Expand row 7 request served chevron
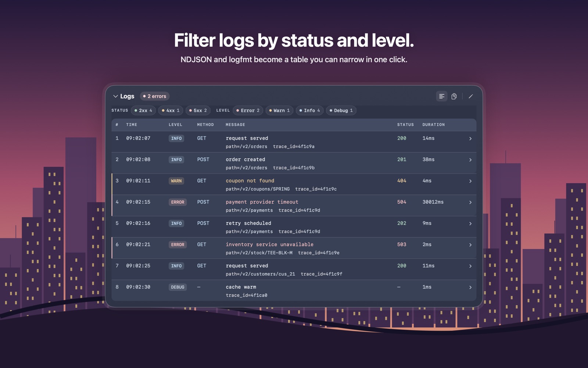The width and height of the screenshot is (588, 368). (470, 266)
